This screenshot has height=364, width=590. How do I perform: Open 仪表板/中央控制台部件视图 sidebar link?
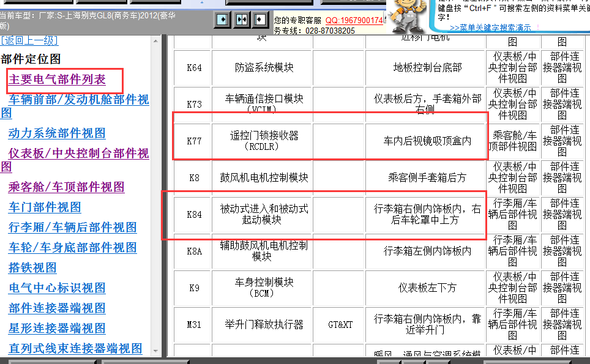[75, 160]
